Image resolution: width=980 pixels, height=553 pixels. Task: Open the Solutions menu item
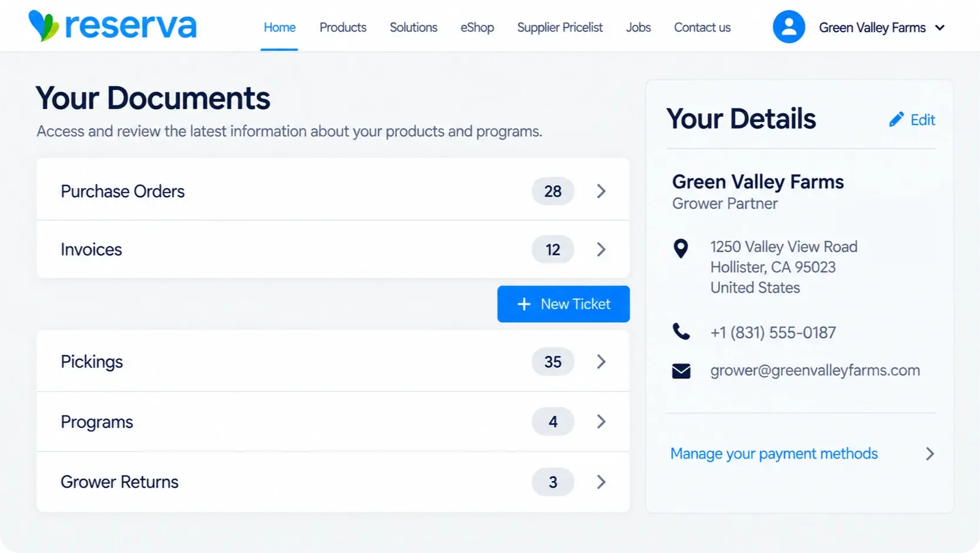pos(413,28)
